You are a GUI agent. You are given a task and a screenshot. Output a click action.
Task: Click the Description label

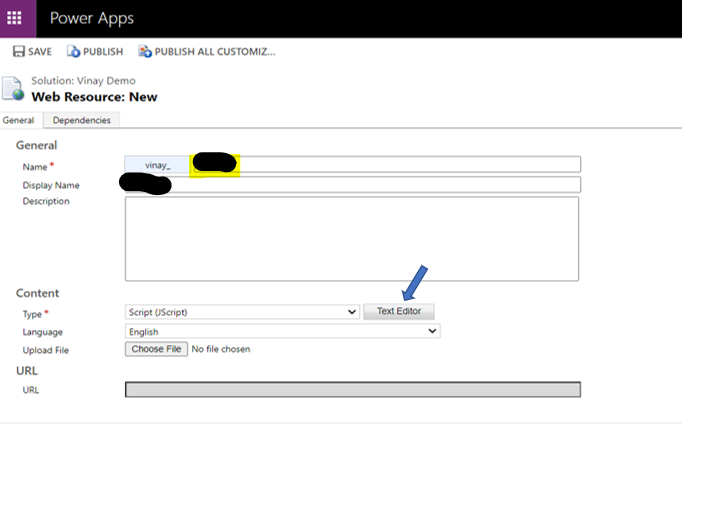tap(46, 201)
